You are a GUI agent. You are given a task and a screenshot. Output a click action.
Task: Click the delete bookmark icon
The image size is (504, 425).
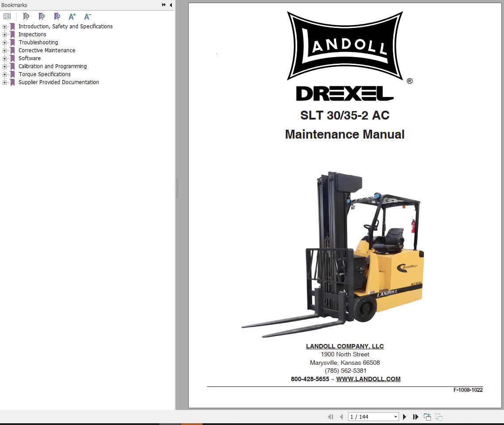(x=26, y=16)
